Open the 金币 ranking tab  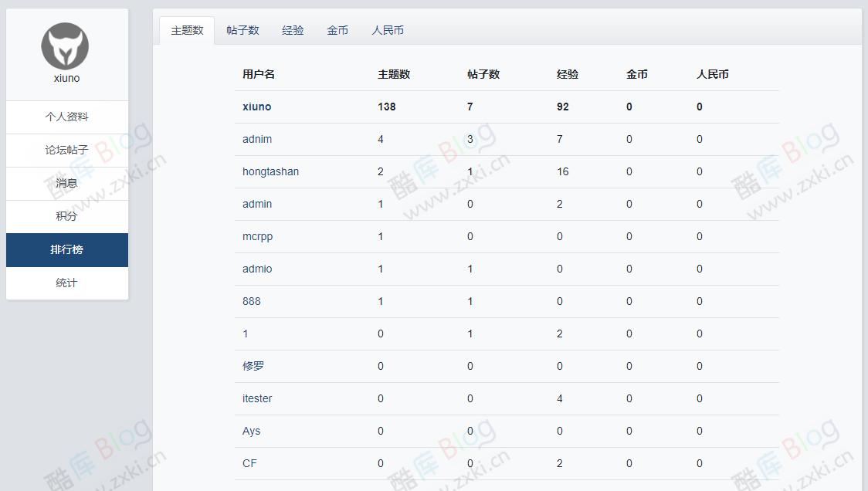point(337,29)
